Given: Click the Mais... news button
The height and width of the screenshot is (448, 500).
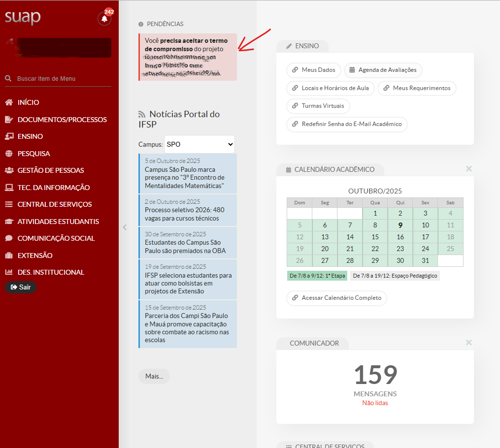Looking at the screenshot, I should click(x=154, y=376).
